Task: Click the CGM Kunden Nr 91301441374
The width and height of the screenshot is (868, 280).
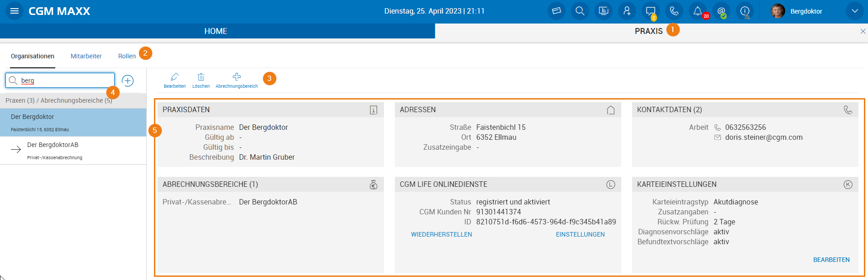Action: [x=499, y=212]
